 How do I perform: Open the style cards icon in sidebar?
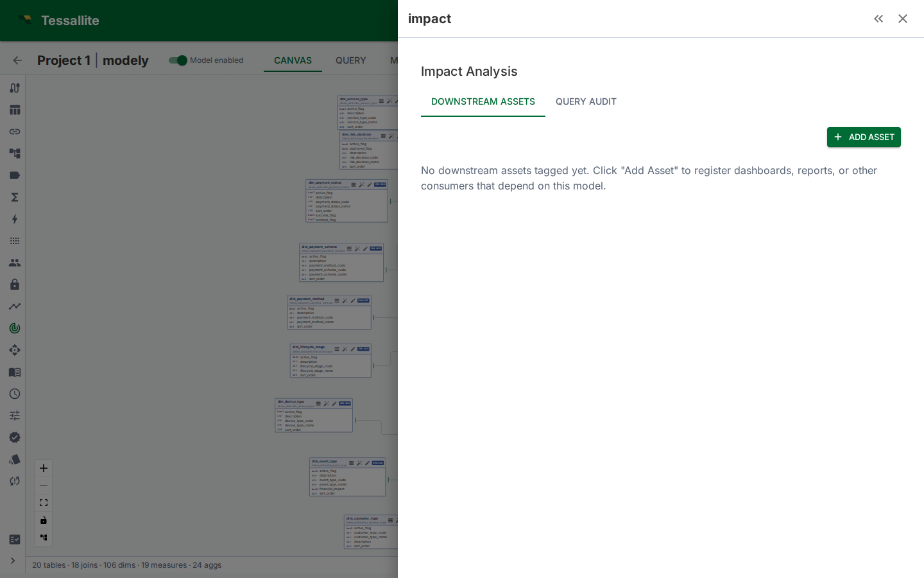click(x=14, y=459)
